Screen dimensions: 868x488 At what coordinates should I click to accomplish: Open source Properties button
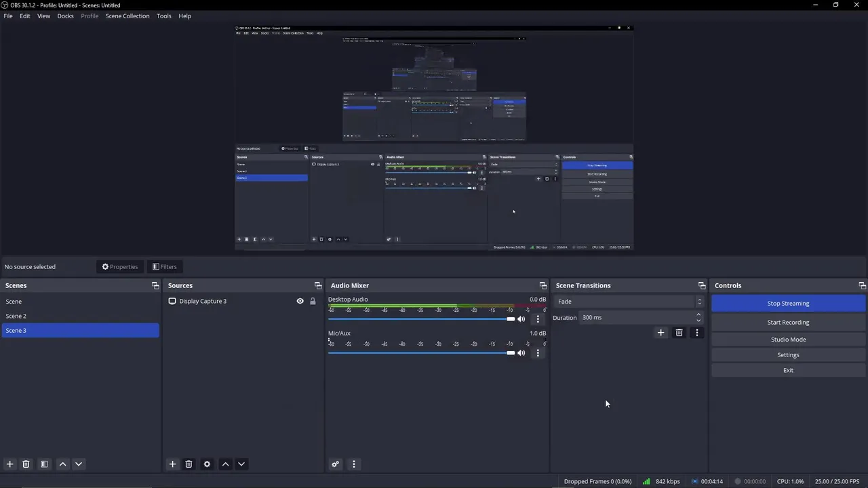click(120, 266)
